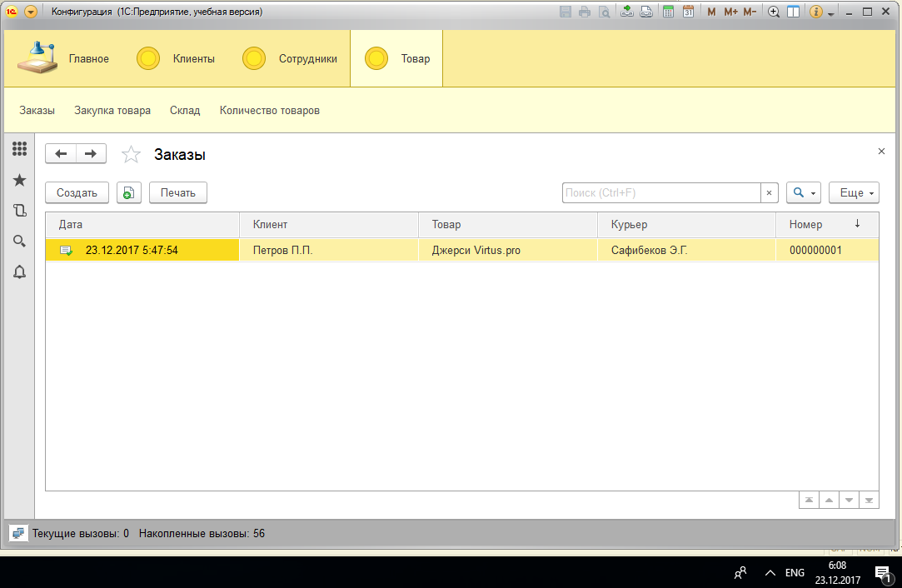This screenshot has height=588, width=902.
Task: Click the Go to link icon in title bar
Action: 646,12
